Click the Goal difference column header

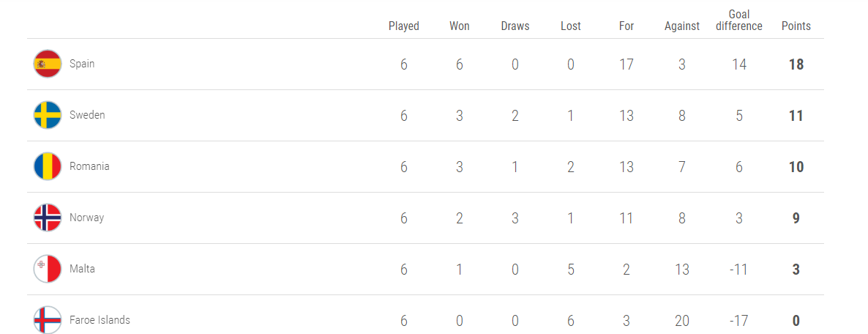(739, 21)
